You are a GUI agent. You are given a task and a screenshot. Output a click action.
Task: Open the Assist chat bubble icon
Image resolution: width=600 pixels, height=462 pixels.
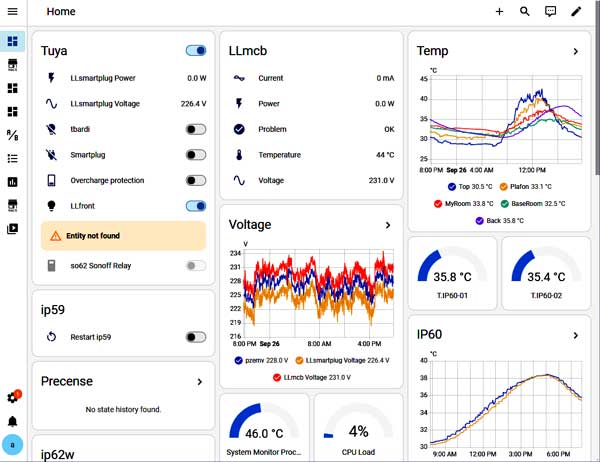tap(550, 11)
